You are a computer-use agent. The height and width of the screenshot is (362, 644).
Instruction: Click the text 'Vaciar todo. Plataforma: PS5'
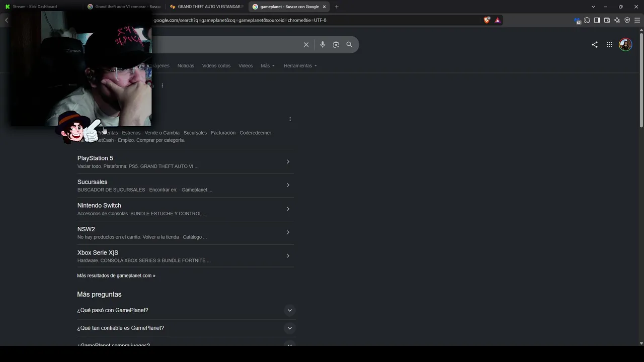pos(108,166)
